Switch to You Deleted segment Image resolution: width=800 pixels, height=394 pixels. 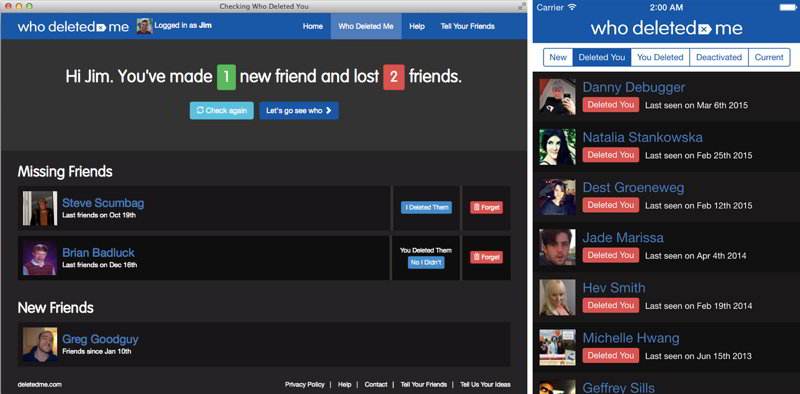click(660, 57)
